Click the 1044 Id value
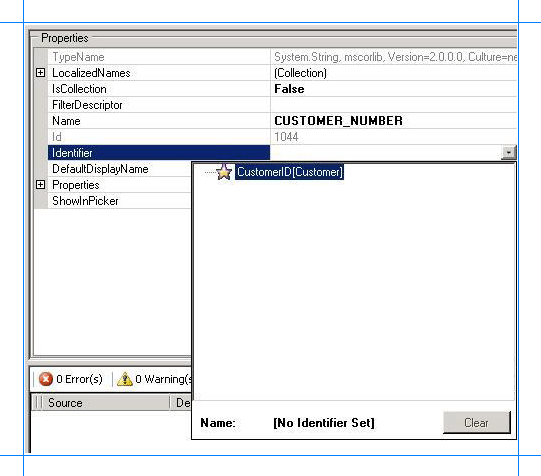The image size is (541, 476). point(286,137)
